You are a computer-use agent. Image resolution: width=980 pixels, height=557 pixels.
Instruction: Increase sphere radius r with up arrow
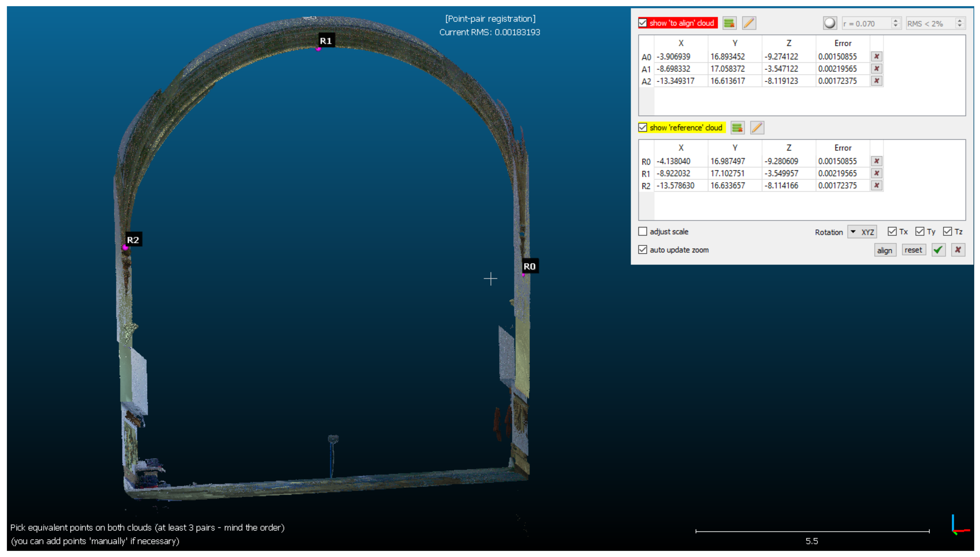[x=896, y=21]
